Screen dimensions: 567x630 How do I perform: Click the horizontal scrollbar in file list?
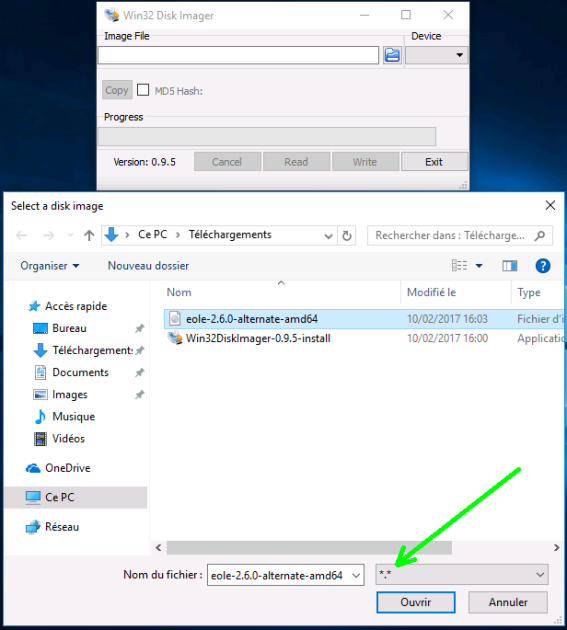[x=309, y=548]
